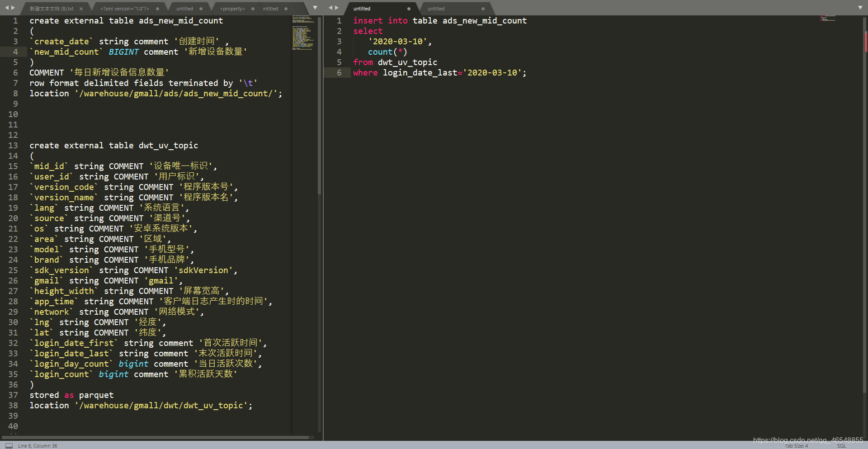Click line number 13 in left gutter
868x449 pixels.
pyautogui.click(x=13, y=146)
